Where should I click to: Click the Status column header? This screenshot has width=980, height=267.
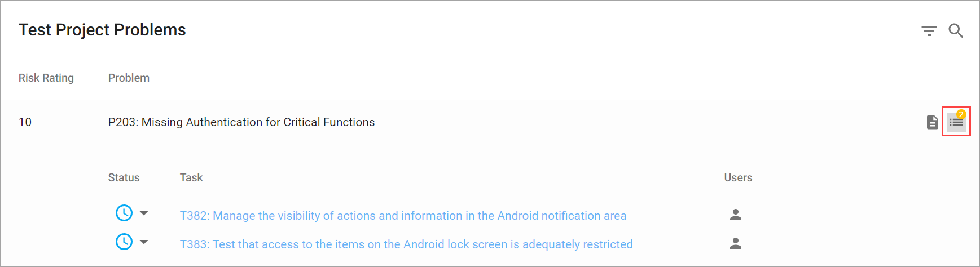(x=124, y=177)
